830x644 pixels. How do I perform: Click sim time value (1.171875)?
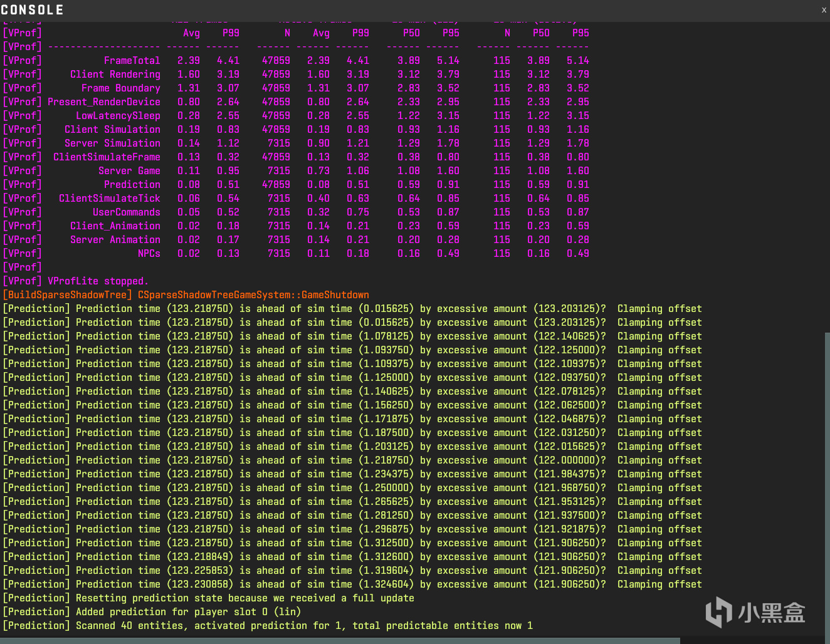tap(386, 419)
